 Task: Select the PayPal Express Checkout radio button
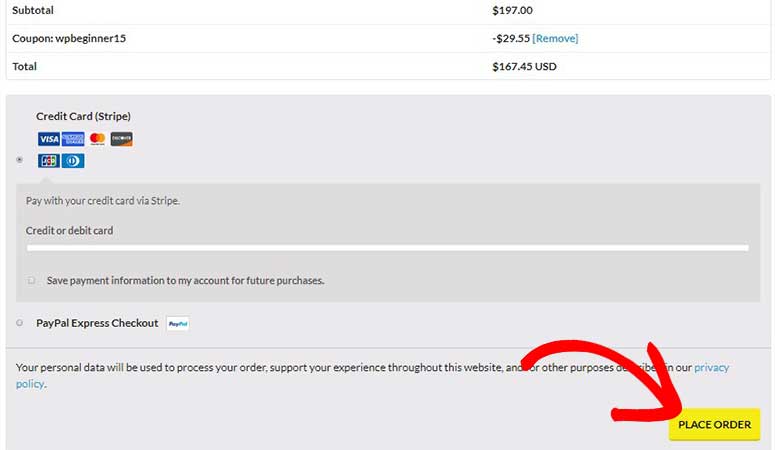pos(19,323)
